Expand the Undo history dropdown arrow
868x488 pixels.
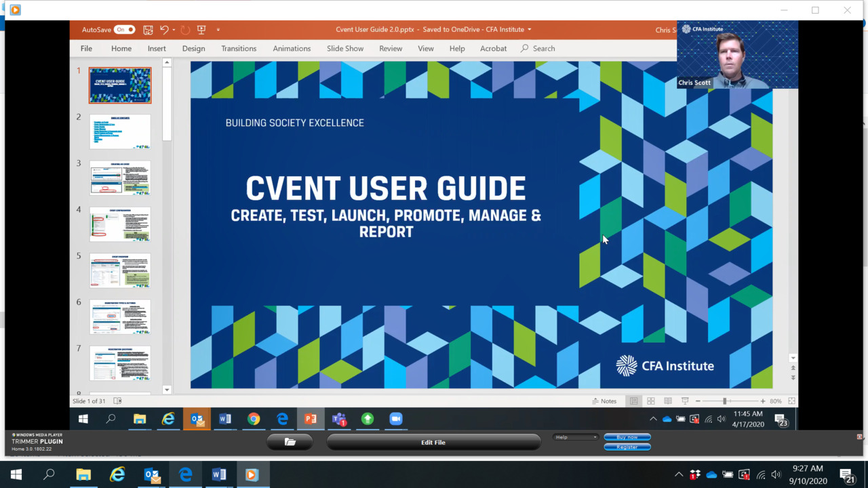click(x=174, y=30)
